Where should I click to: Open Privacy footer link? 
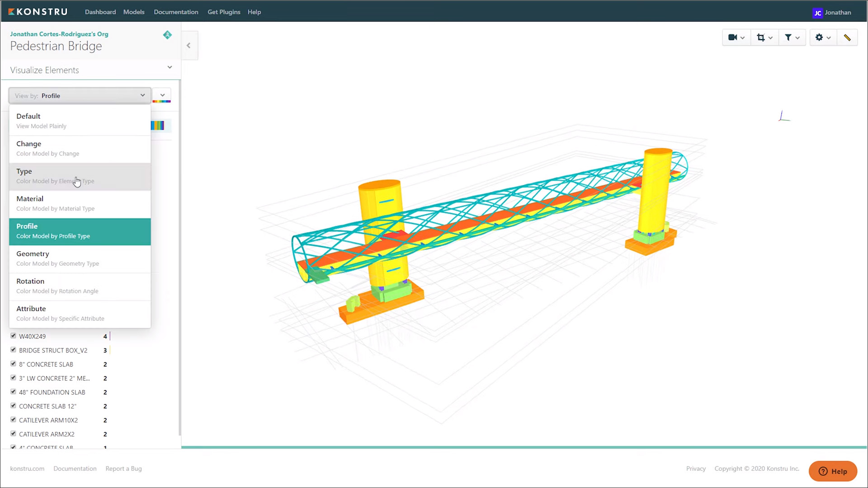(x=696, y=469)
